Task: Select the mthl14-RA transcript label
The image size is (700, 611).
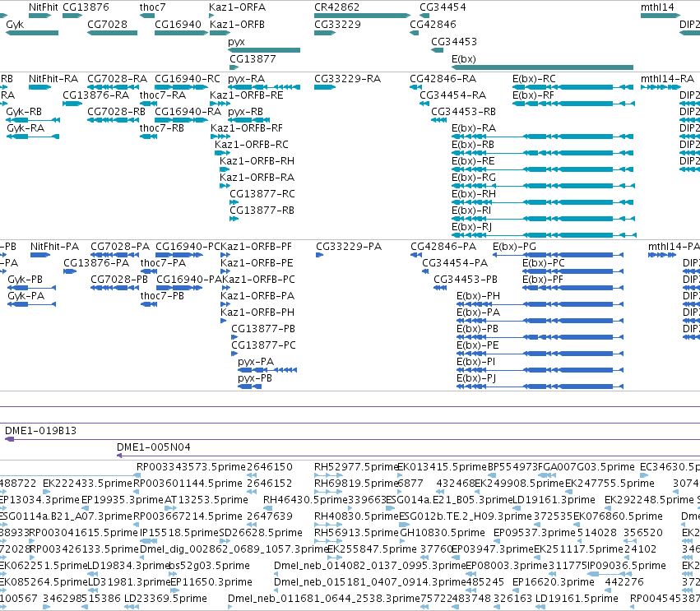Action: (667, 79)
